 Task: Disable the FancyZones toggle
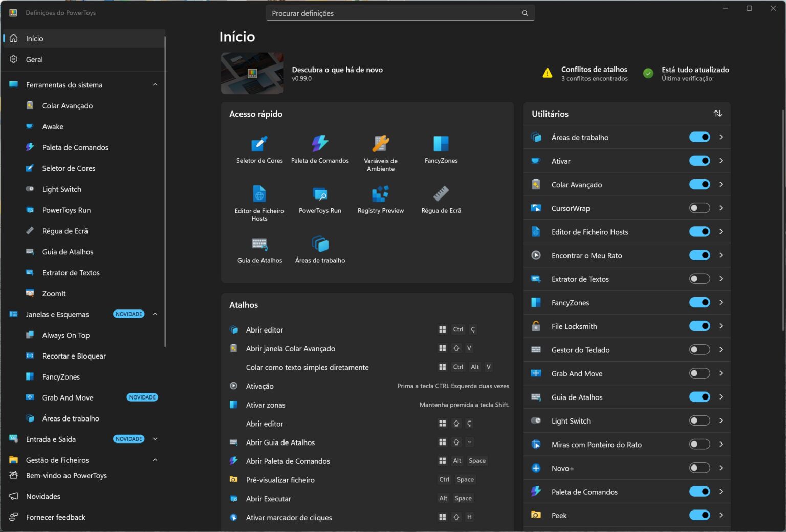click(699, 303)
